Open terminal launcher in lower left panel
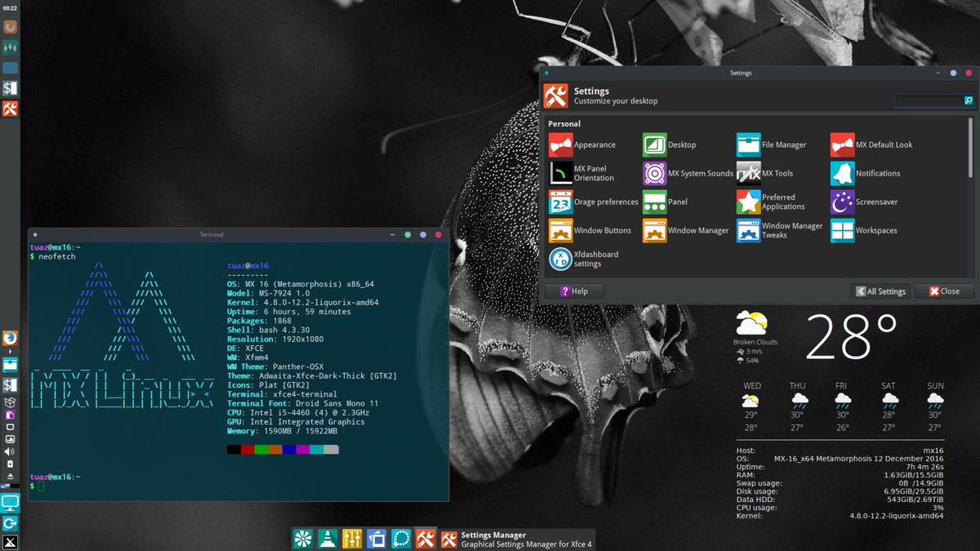 11,384
